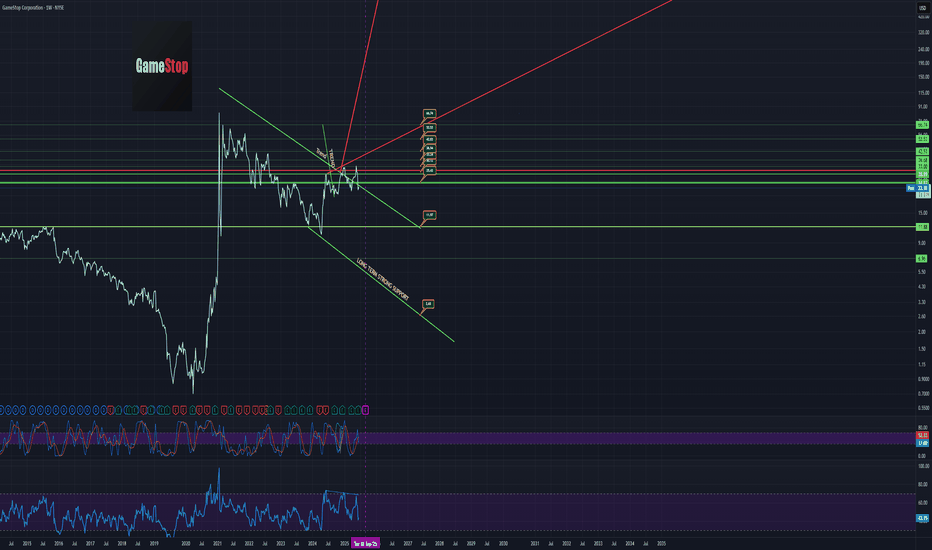Click the 0.7000 price scale label
This screenshot has height=550, width=932.
[x=924, y=393]
